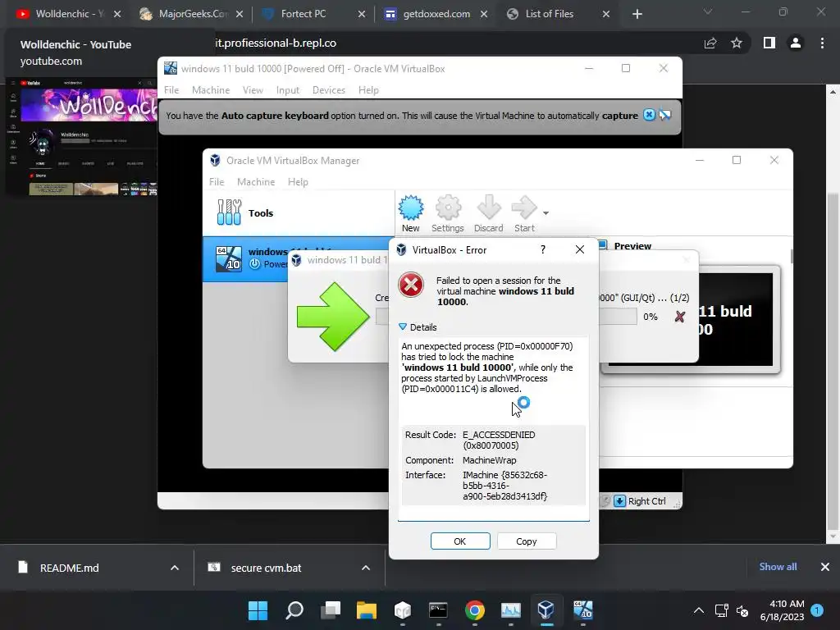Screen dimensions: 840x630
Task: Collapse the Details section of the error
Action: (418, 327)
